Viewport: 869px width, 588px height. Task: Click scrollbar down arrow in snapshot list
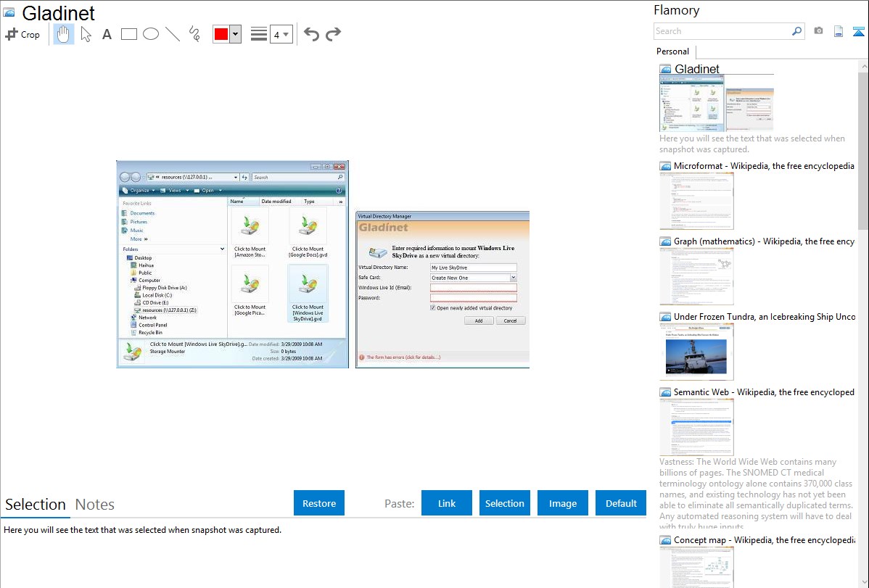pyautogui.click(x=863, y=582)
